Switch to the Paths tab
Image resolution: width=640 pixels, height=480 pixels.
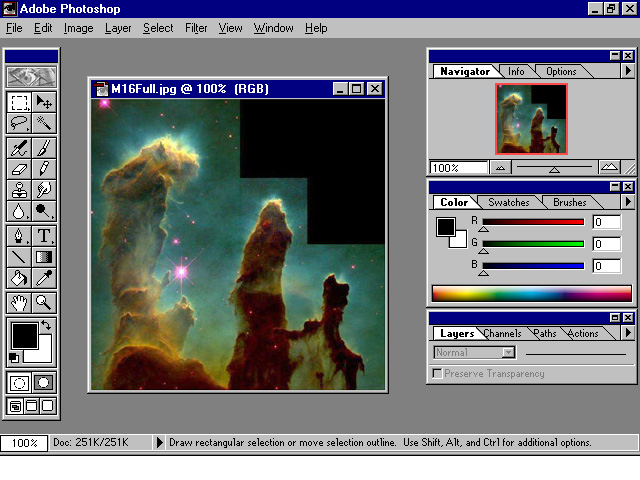coord(545,333)
